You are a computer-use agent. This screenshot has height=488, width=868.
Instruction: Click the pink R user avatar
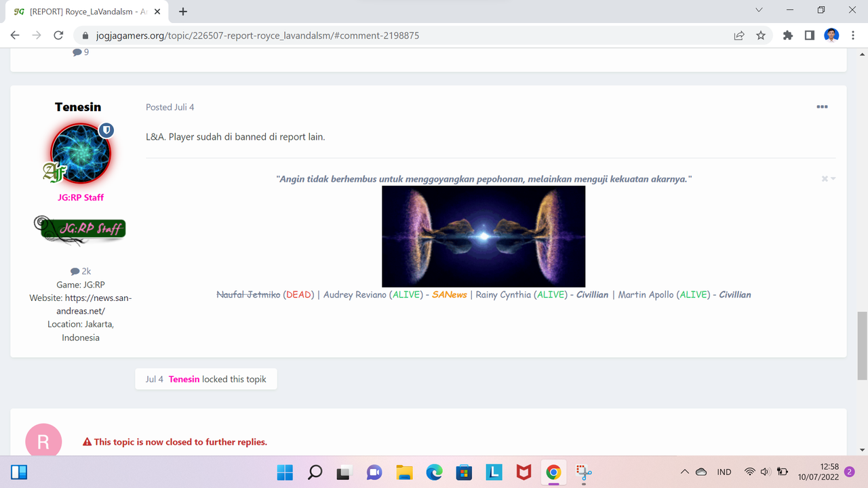point(43,442)
